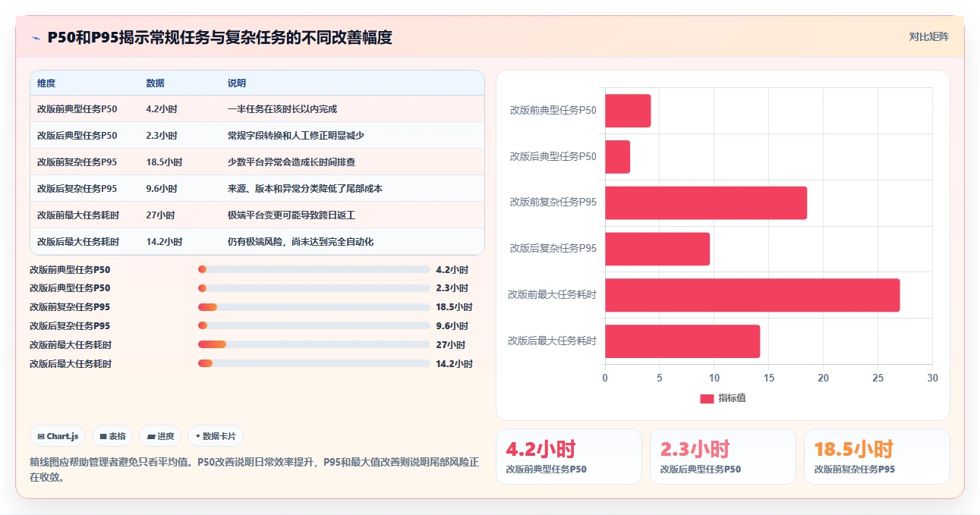The width and height of the screenshot is (980, 515).
Task: Select the 改版前最大任务耗时 table row name
Action: [78, 215]
